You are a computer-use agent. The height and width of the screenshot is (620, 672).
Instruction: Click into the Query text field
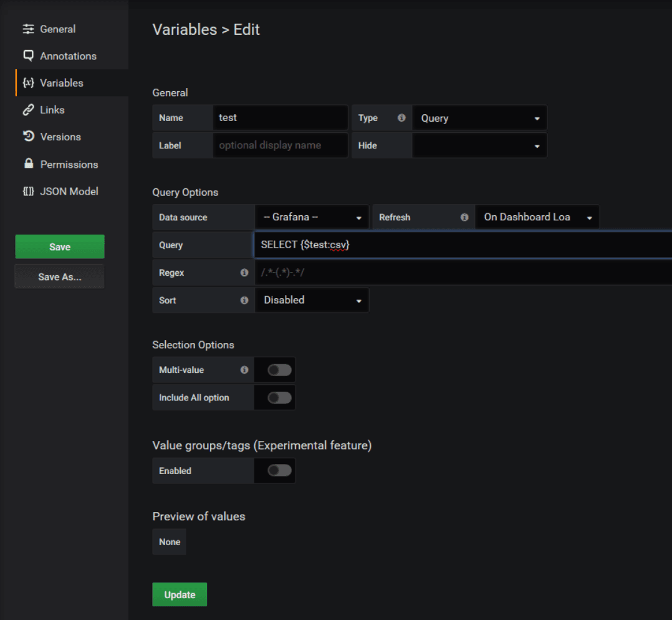461,245
